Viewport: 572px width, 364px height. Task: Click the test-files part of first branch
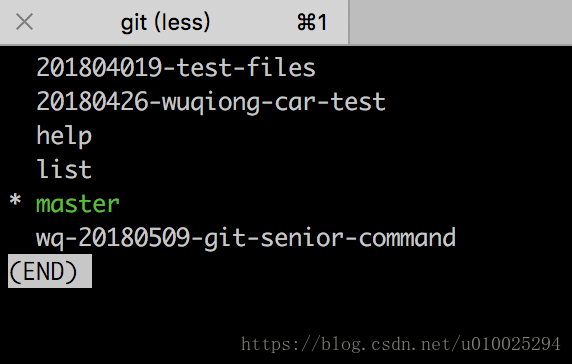click(x=246, y=68)
